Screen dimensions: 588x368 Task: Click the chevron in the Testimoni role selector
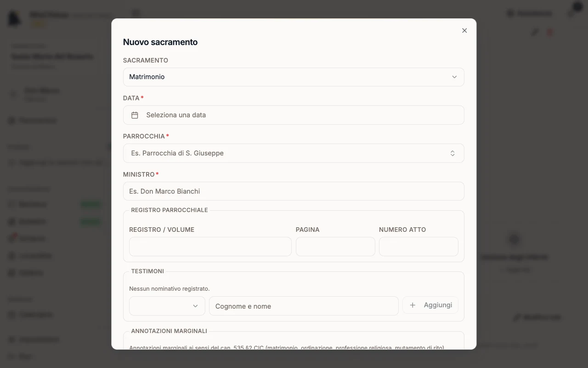(x=195, y=306)
